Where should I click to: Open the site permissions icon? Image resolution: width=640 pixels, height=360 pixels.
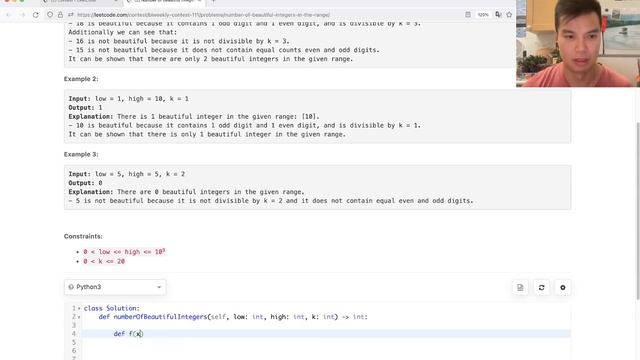(71, 15)
